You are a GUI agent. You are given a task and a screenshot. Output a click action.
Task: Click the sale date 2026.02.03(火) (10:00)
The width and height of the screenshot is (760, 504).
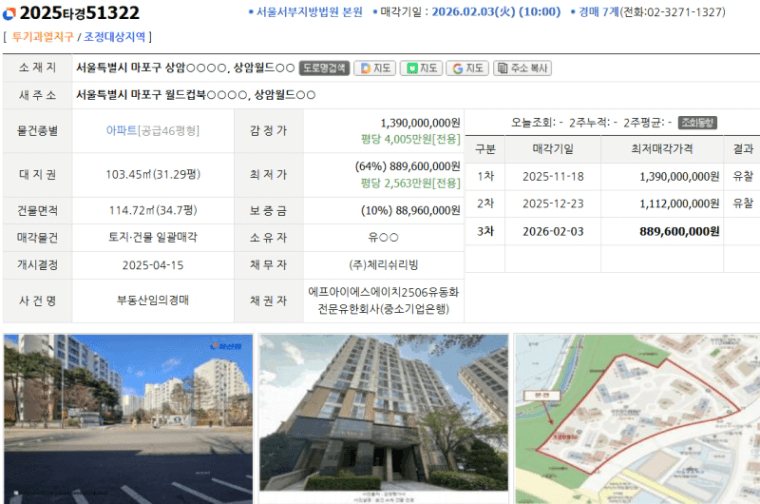[x=496, y=12]
